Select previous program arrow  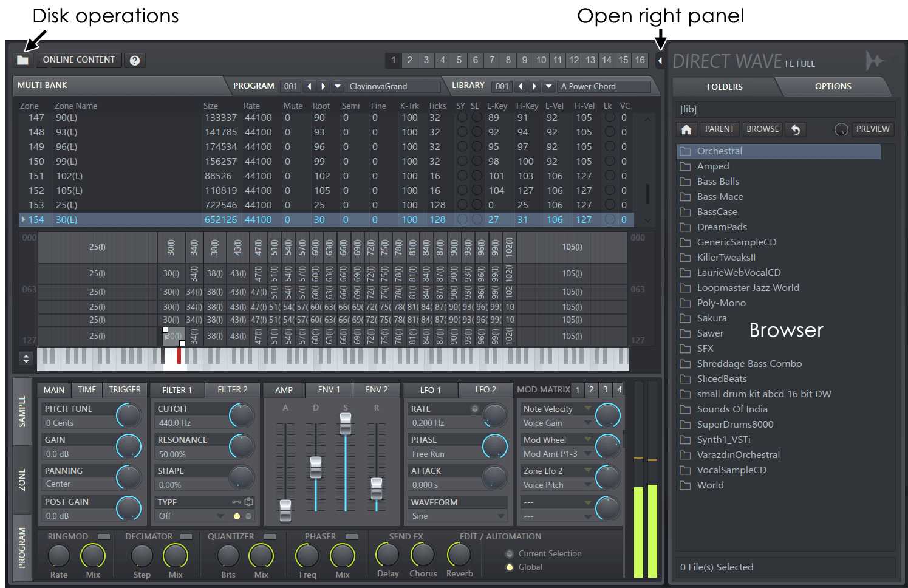click(x=310, y=86)
